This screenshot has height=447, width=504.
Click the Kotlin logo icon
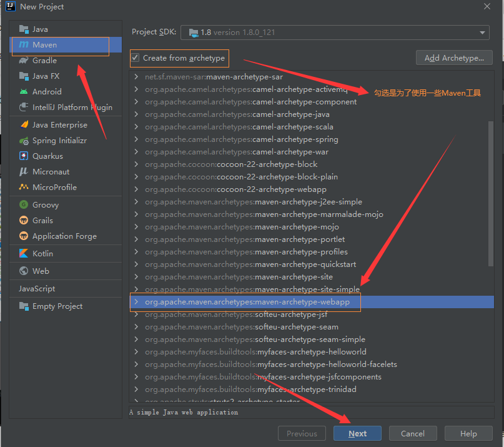[24, 253]
